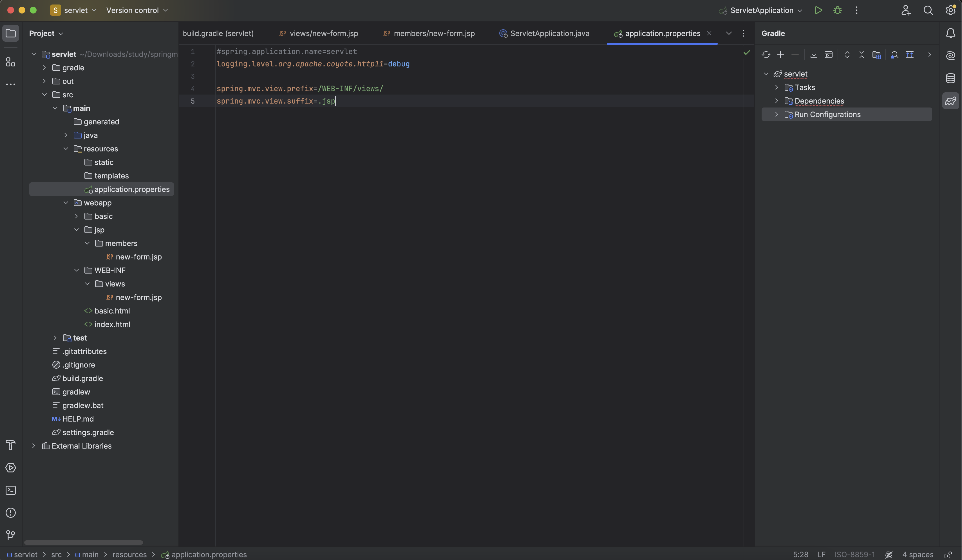Open the Terminal tool window
Viewport: 962px width, 560px height.
pyautogui.click(x=11, y=490)
